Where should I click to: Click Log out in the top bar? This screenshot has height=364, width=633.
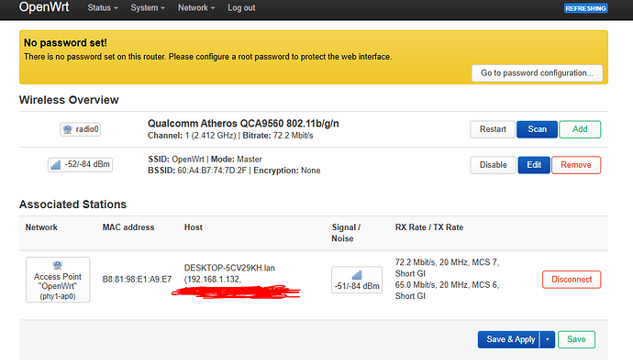coord(241,8)
